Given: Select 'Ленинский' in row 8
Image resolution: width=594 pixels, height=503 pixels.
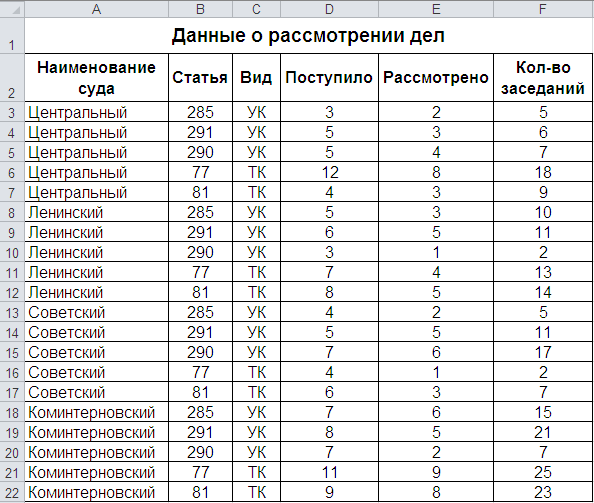Looking at the screenshot, I should click(x=97, y=212).
